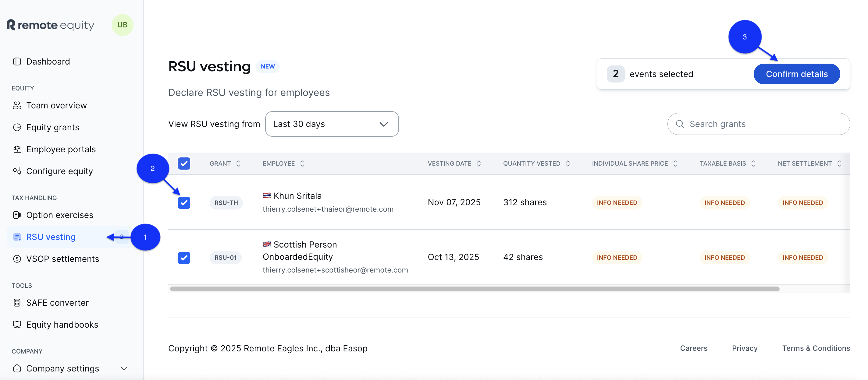Click the Configure equity sliders icon
This screenshot has width=868, height=380.
coord(17,171)
